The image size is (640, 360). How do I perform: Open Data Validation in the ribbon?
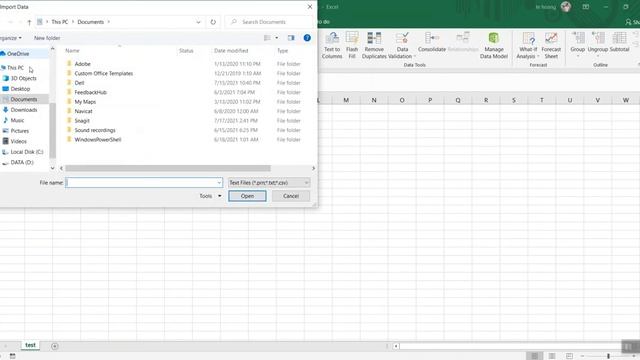(x=402, y=45)
